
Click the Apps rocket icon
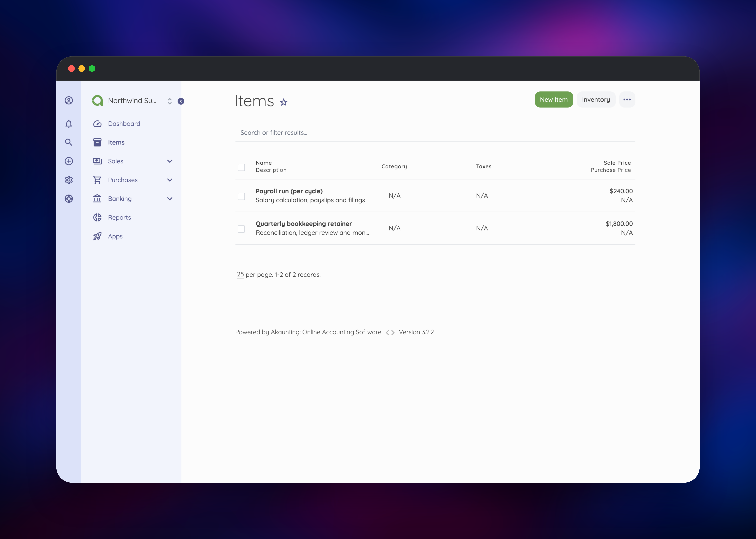tap(97, 236)
